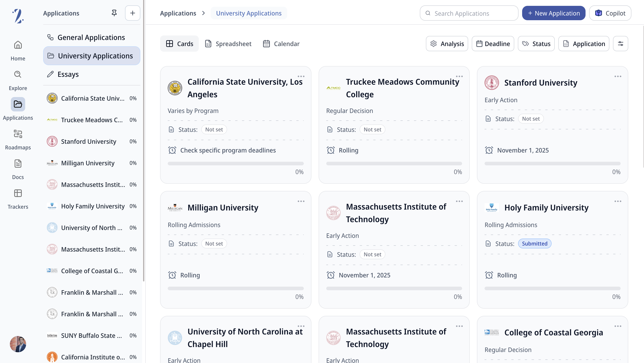Pin the Applications sidebar panel
Screen dimensions: 644x363
[x=114, y=13]
